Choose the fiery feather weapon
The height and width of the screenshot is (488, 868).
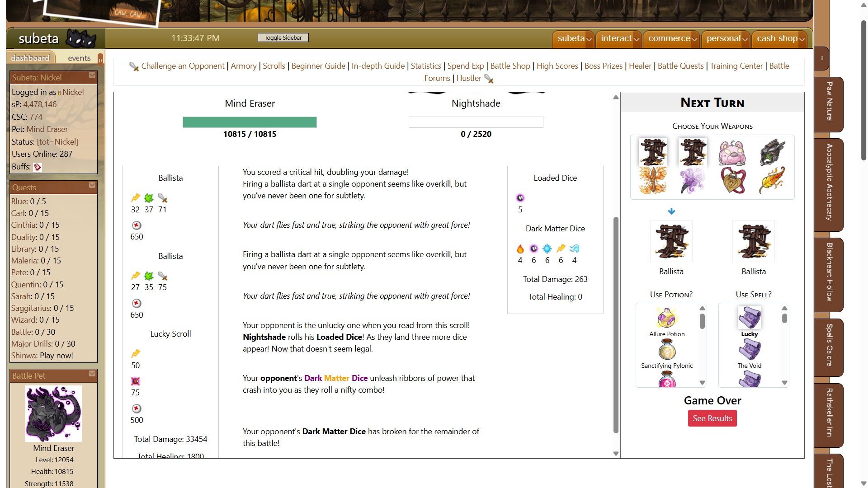[x=772, y=180]
